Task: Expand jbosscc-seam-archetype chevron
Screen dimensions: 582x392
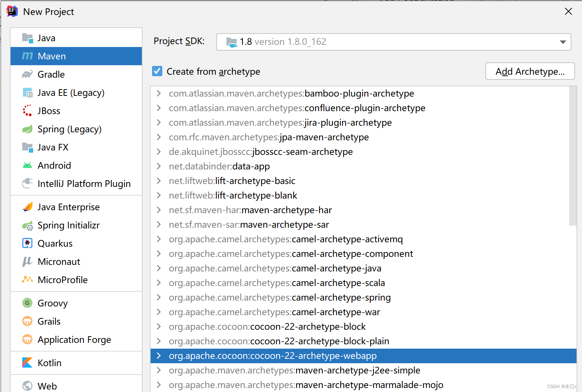Action: click(159, 152)
